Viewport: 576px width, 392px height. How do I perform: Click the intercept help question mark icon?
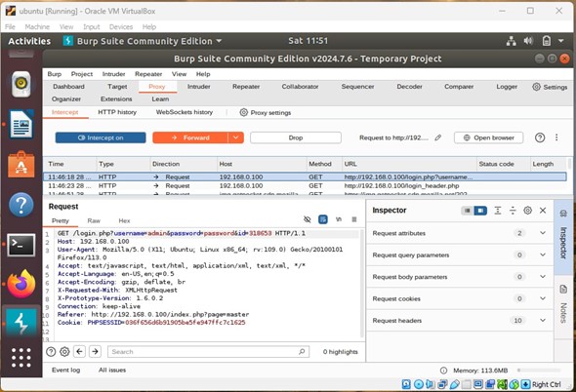540,137
